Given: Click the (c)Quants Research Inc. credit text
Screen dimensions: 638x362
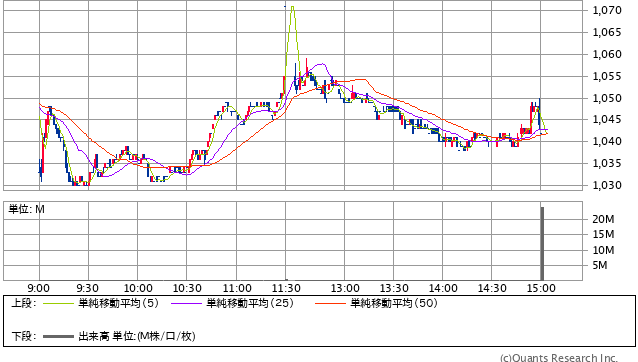Looking at the screenshot, I should coord(559,358).
